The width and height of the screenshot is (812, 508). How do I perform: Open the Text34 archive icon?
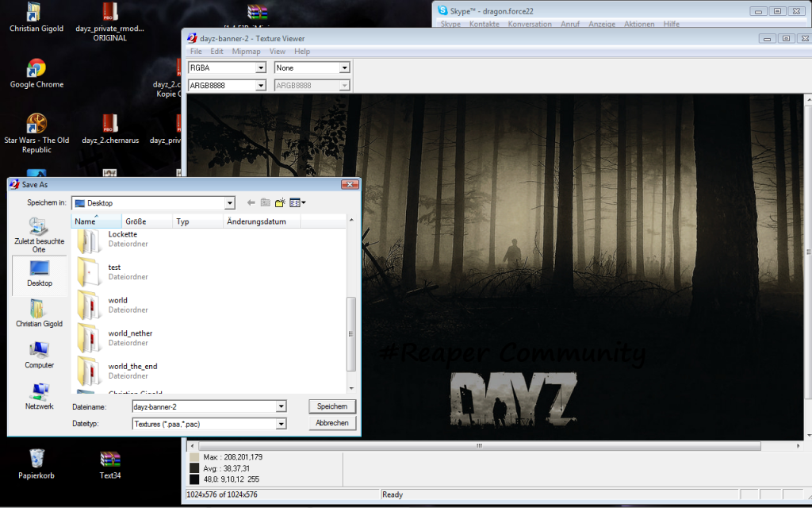tap(109, 464)
